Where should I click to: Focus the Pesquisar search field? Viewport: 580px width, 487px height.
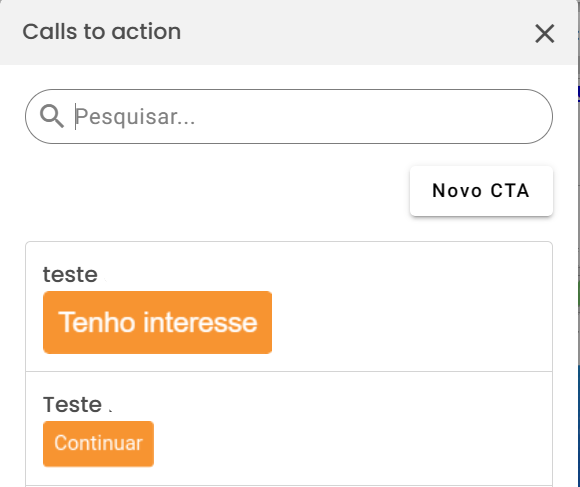[289, 116]
